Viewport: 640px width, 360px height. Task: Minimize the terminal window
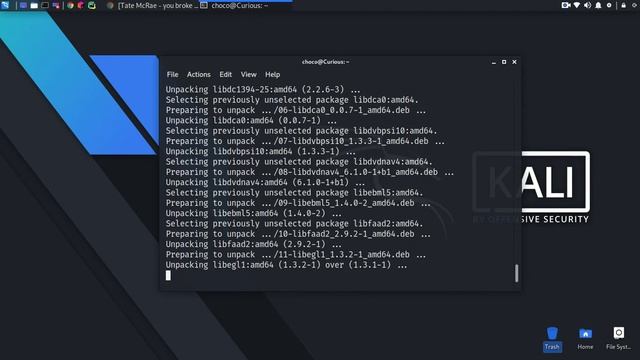click(493, 62)
